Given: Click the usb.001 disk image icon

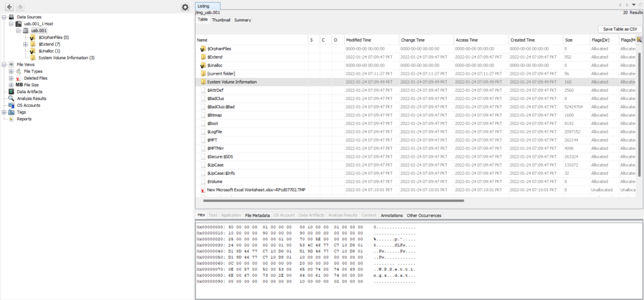Looking at the screenshot, I should [x=26, y=31].
